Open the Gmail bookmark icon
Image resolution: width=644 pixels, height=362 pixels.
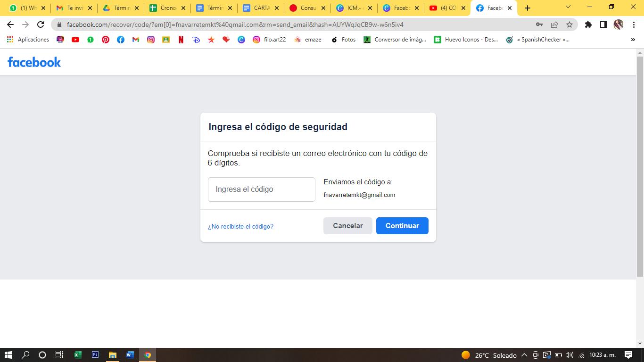pos(136,40)
